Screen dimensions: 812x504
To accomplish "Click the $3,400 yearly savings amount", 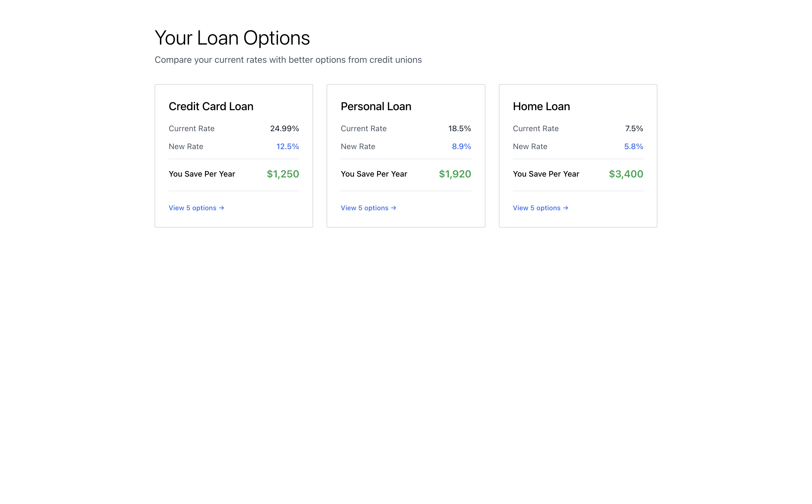I will (x=626, y=174).
